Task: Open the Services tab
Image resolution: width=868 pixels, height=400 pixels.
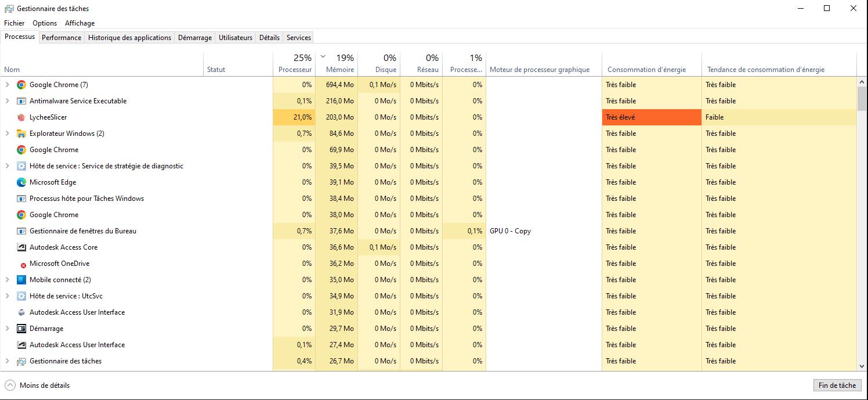Action: (x=299, y=38)
